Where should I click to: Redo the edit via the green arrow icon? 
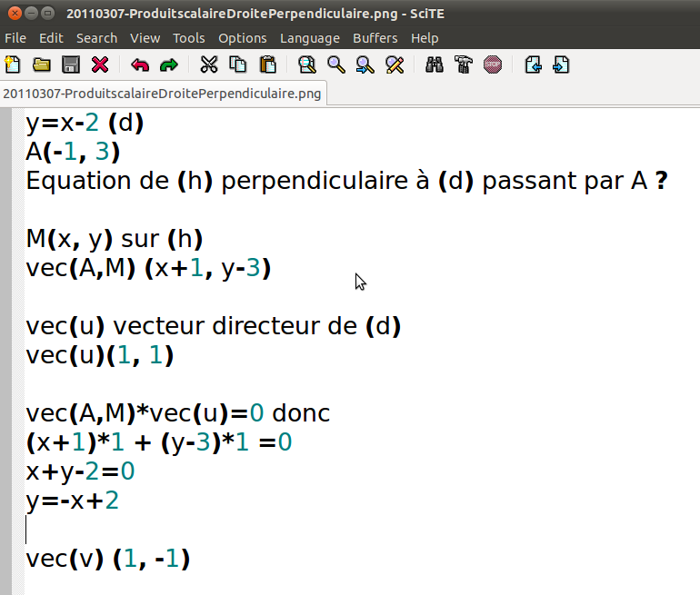[169, 64]
